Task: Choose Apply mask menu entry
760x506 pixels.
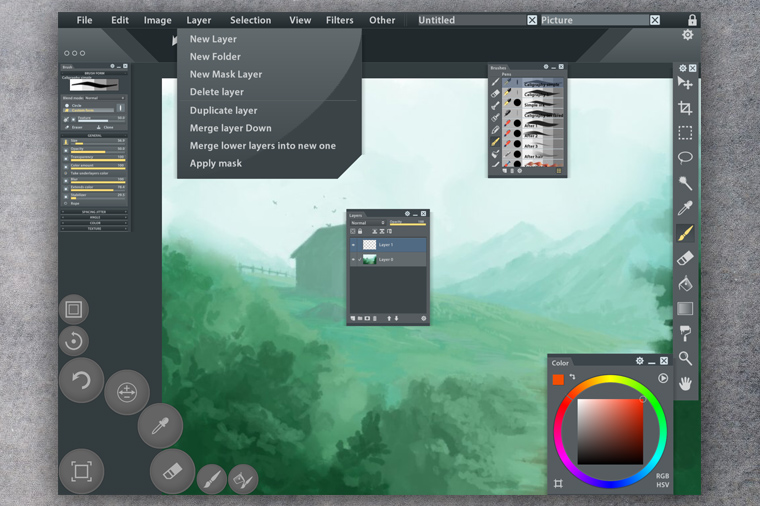Action: [x=216, y=163]
